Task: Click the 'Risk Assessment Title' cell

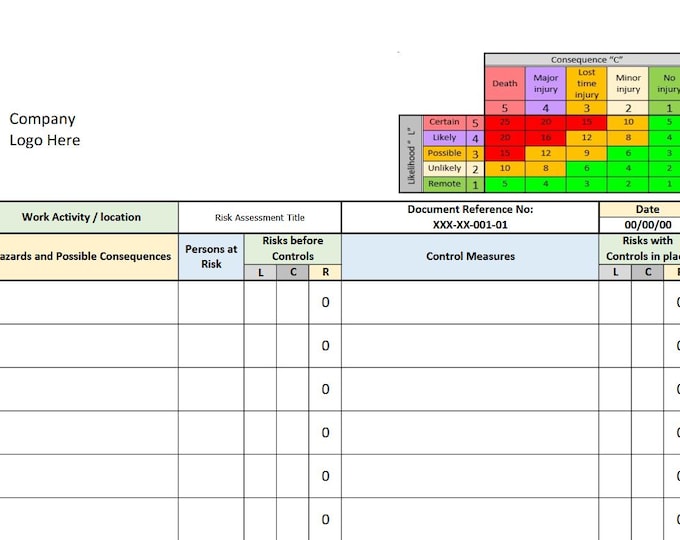Action: pos(260,217)
